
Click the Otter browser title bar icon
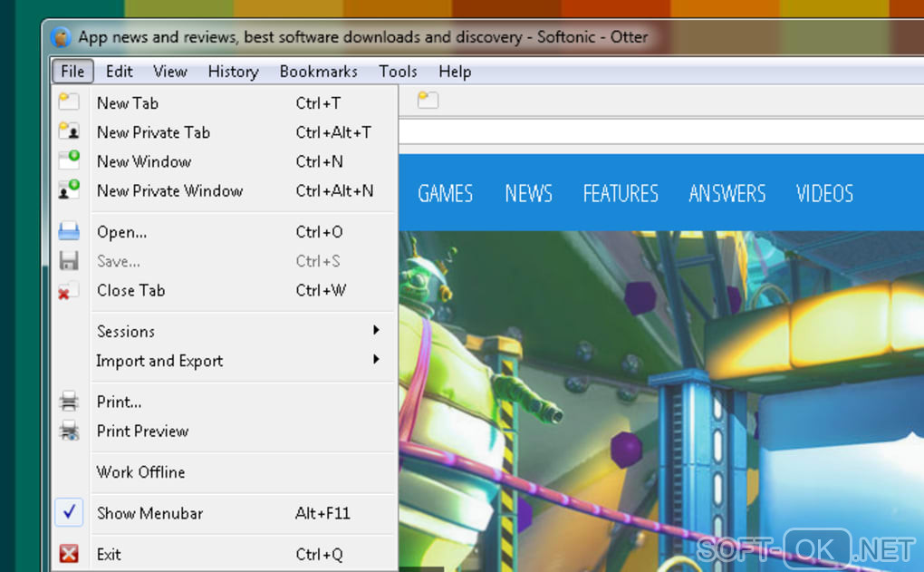pos(61,37)
